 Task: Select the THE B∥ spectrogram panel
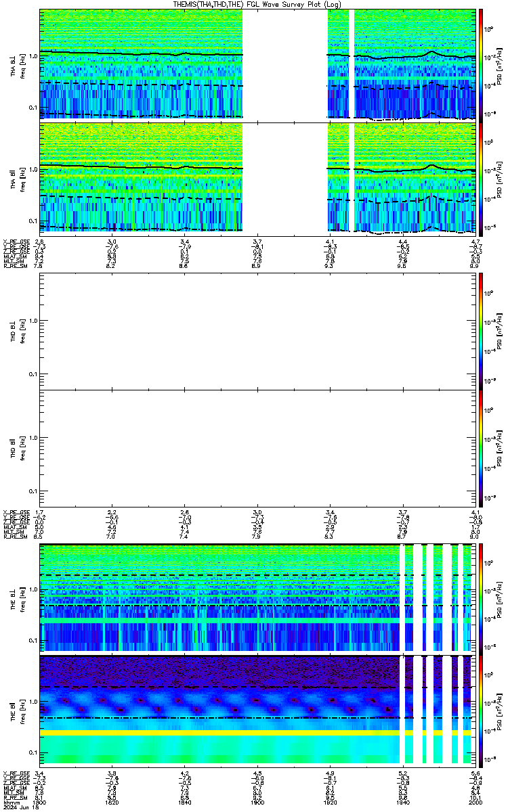258,710
